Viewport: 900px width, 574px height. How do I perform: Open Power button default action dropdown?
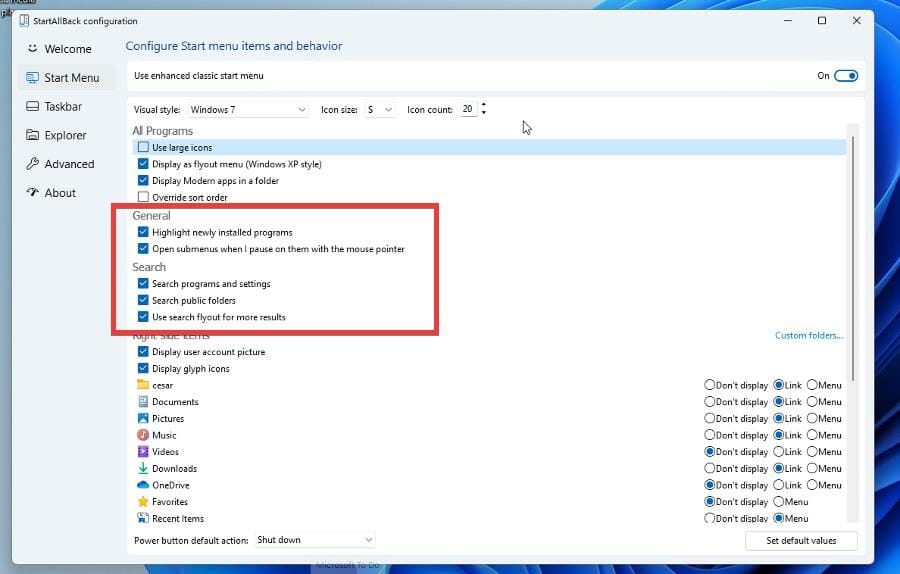coord(315,540)
